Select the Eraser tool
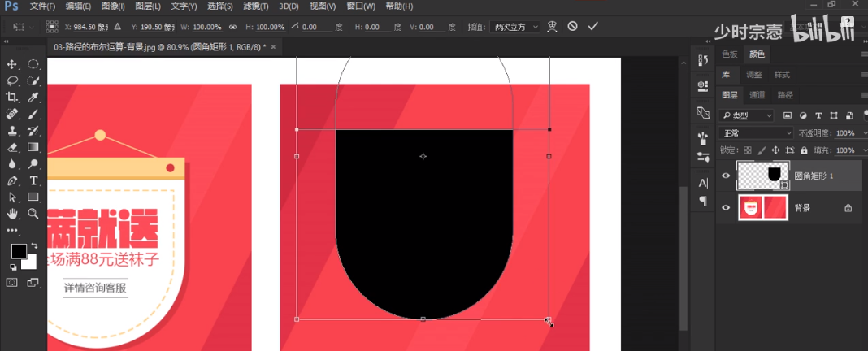 tap(12, 147)
